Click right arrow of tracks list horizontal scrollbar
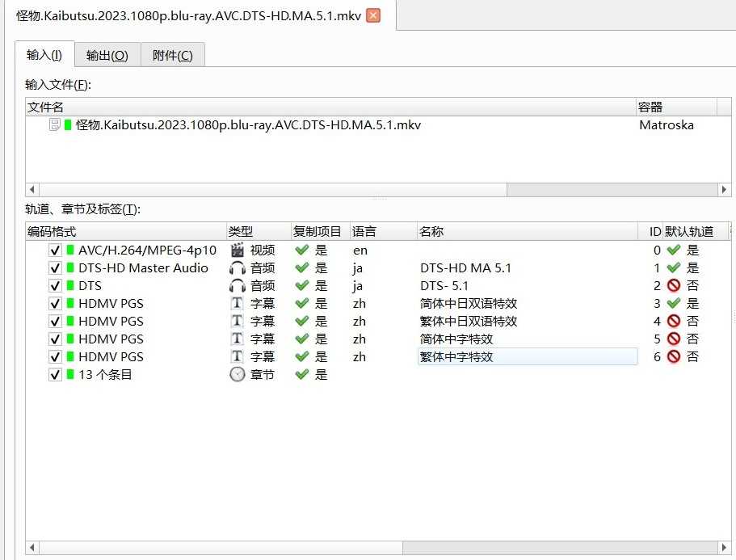The image size is (736, 560). point(724,547)
